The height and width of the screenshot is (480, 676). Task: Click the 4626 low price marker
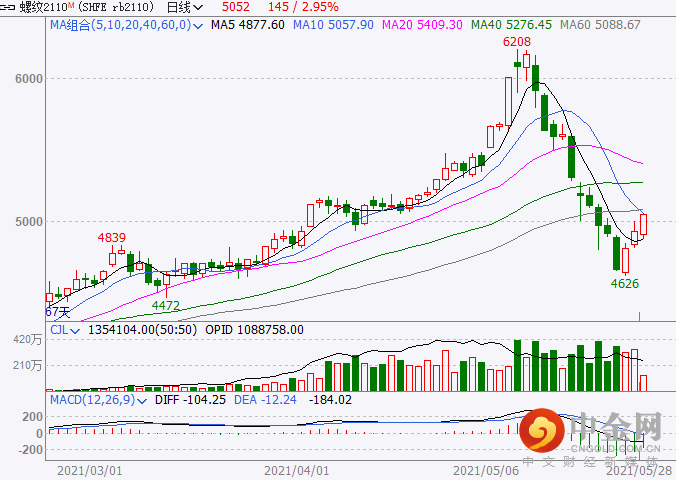click(625, 284)
